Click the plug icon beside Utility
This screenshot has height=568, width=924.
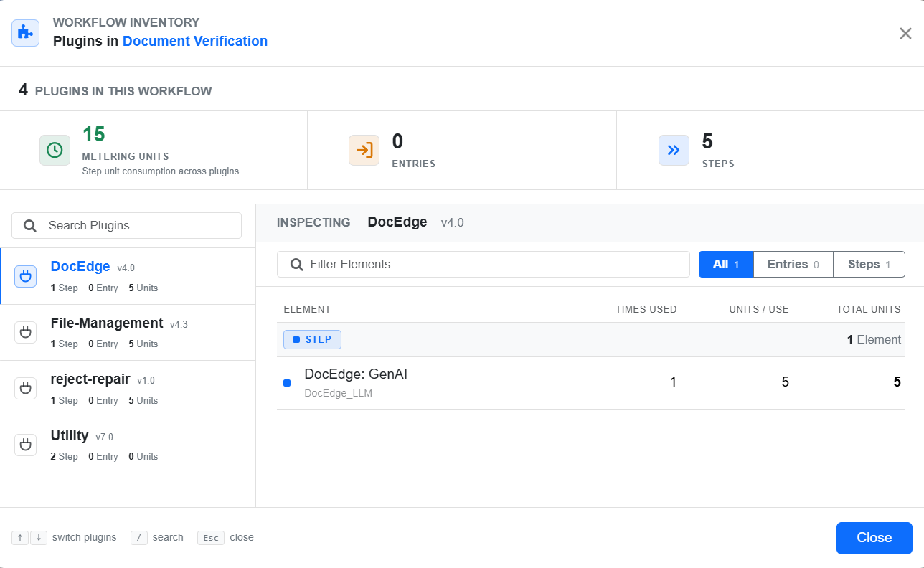coord(26,445)
